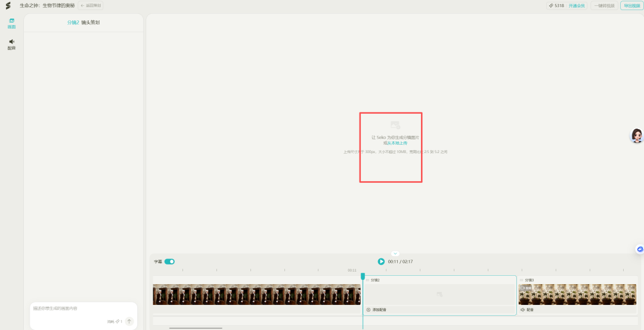The height and width of the screenshot is (330, 644).
Task: Click the credits icon showing 5318
Action: 551,5
